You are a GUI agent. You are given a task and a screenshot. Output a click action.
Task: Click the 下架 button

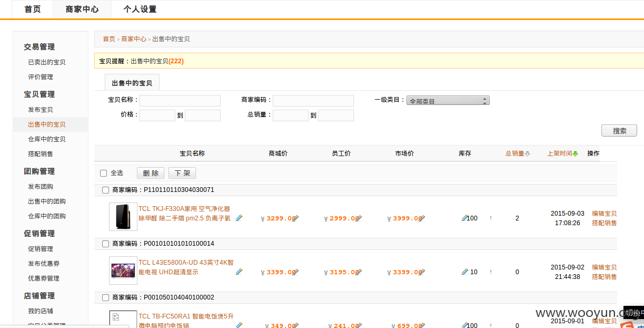[x=182, y=173]
